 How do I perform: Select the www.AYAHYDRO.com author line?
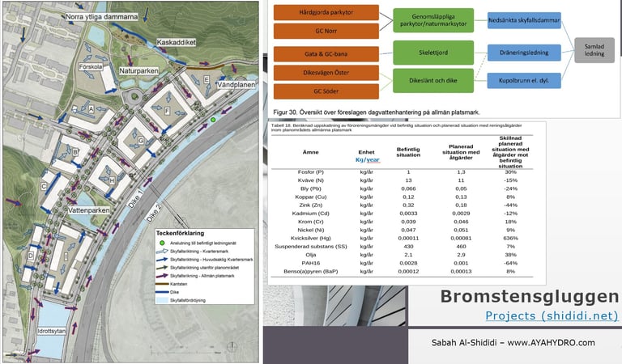(513, 343)
